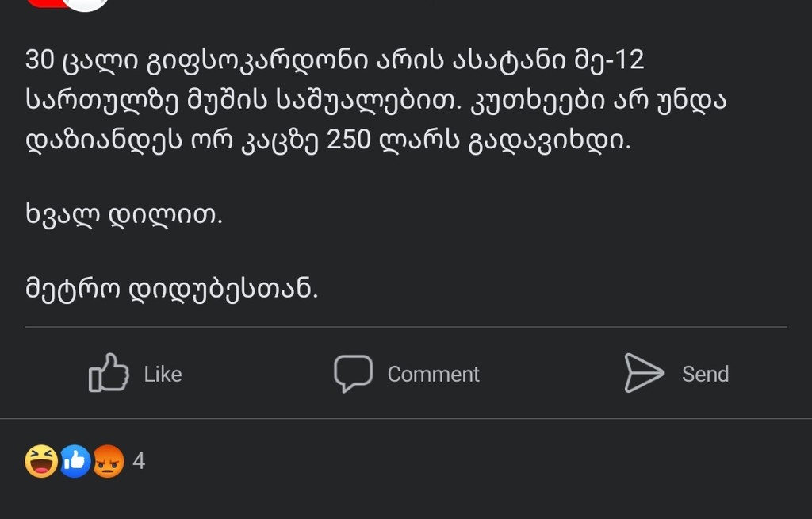
Task: Click the paper-plane Send icon
Action: pyautogui.click(x=644, y=373)
